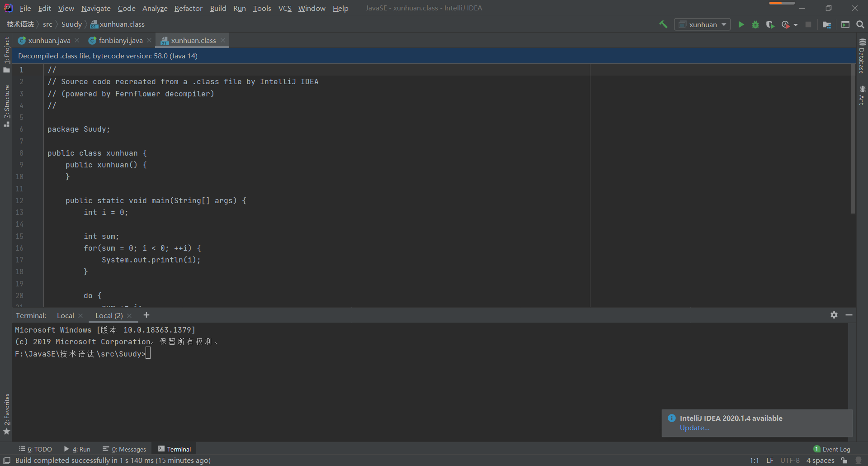Click the xunhuan.class breadcrumb
868x466 pixels.
(x=118, y=24)
